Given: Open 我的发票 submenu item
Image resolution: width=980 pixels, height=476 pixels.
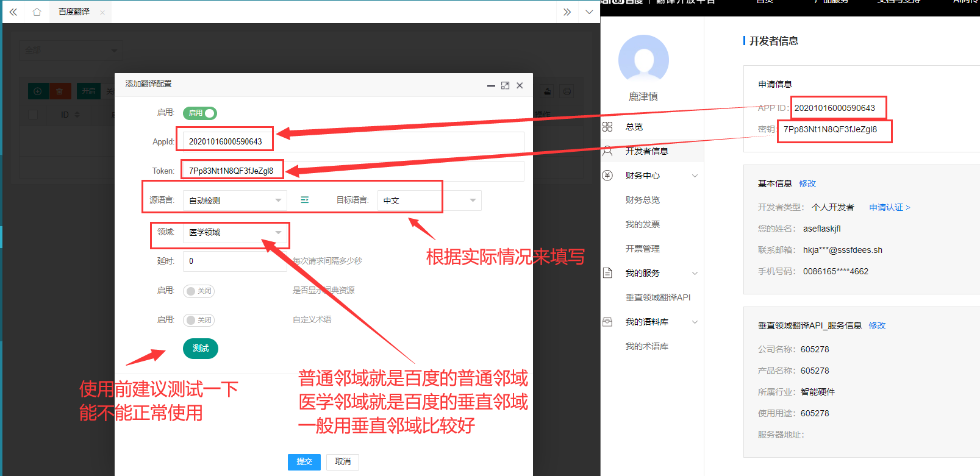Looking at the screenshot, I should pos(642,224).
